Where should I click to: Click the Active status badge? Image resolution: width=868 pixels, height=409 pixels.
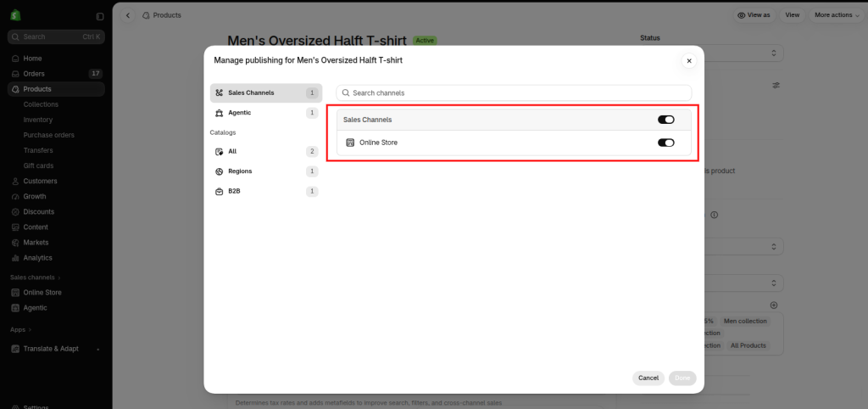[426, 41]
